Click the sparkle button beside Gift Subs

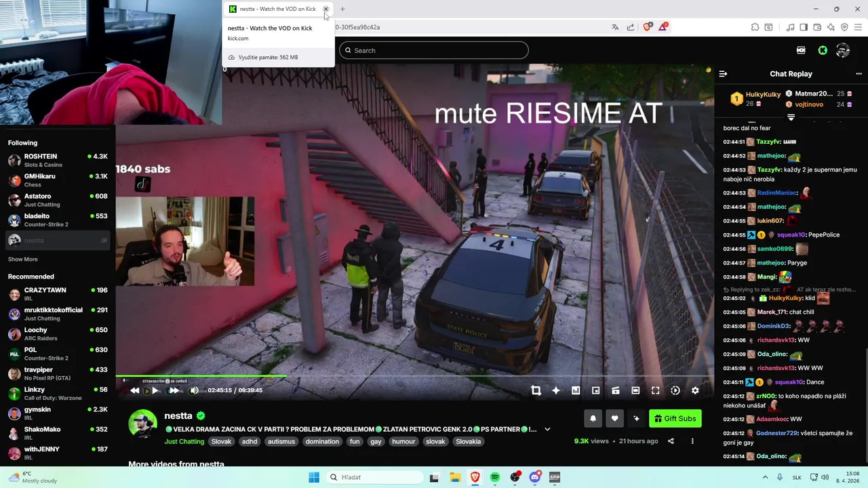point(636,419)
